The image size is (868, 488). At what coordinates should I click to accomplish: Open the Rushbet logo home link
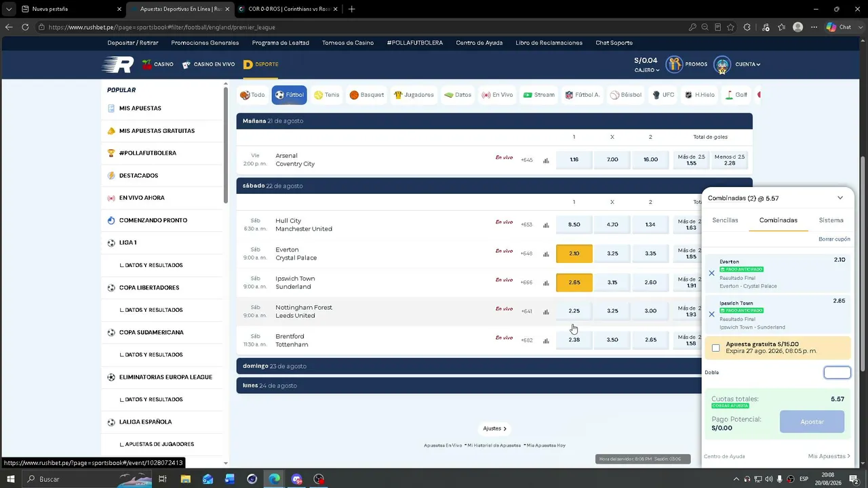pos(117,64)
